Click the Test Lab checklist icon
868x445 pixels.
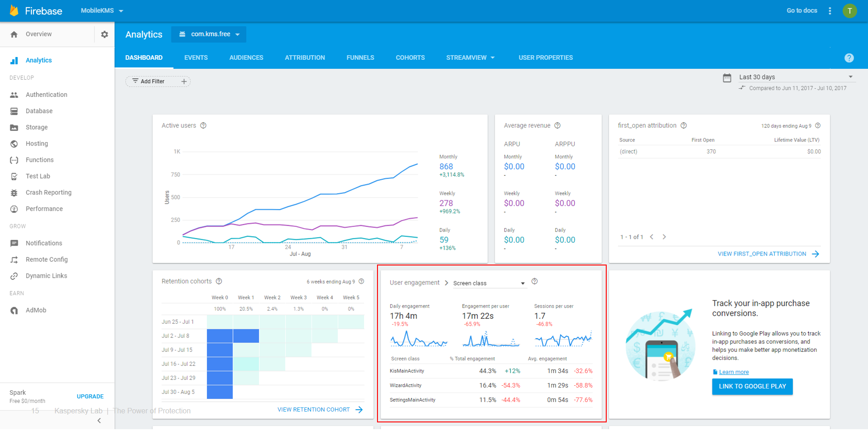[14, 176]
